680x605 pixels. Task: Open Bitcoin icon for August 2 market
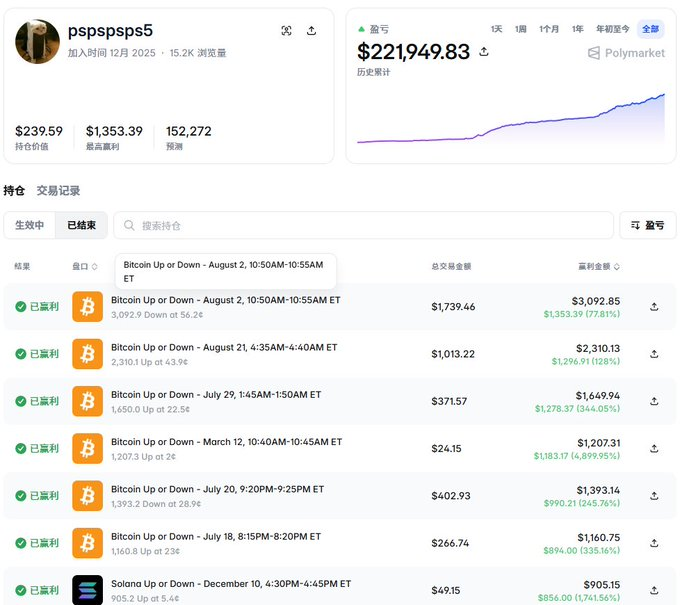(88, 307)
